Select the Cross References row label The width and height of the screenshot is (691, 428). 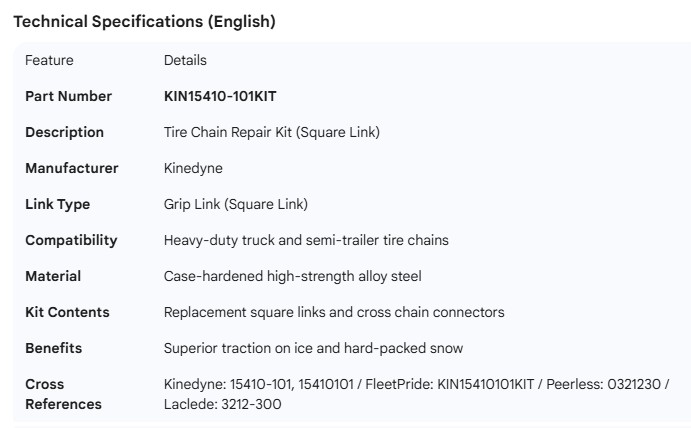tap(63, 394)
